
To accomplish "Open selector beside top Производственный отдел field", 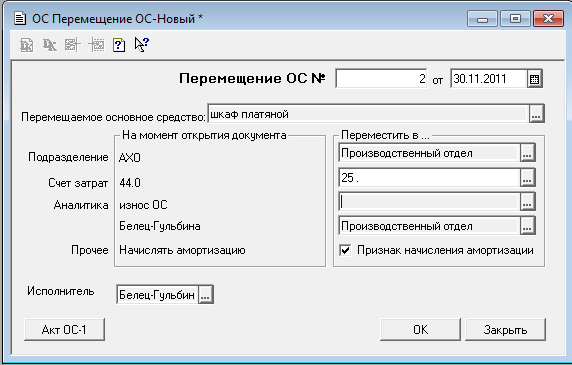I will [x=527, y=153].
